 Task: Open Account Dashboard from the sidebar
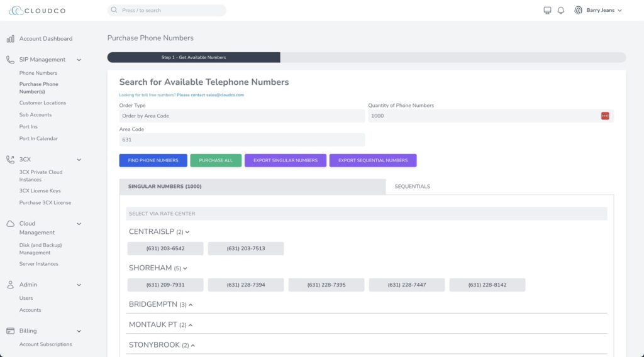(x=45, y=39)
